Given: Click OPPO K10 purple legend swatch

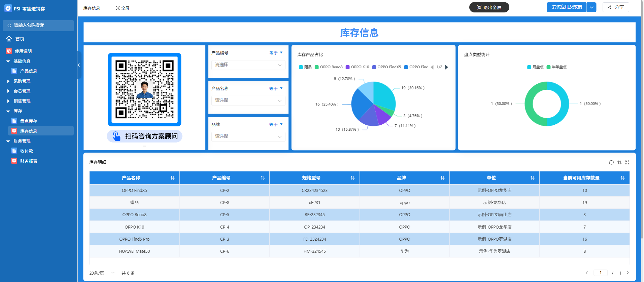Looking at the screenshot, I should [348, 67].
